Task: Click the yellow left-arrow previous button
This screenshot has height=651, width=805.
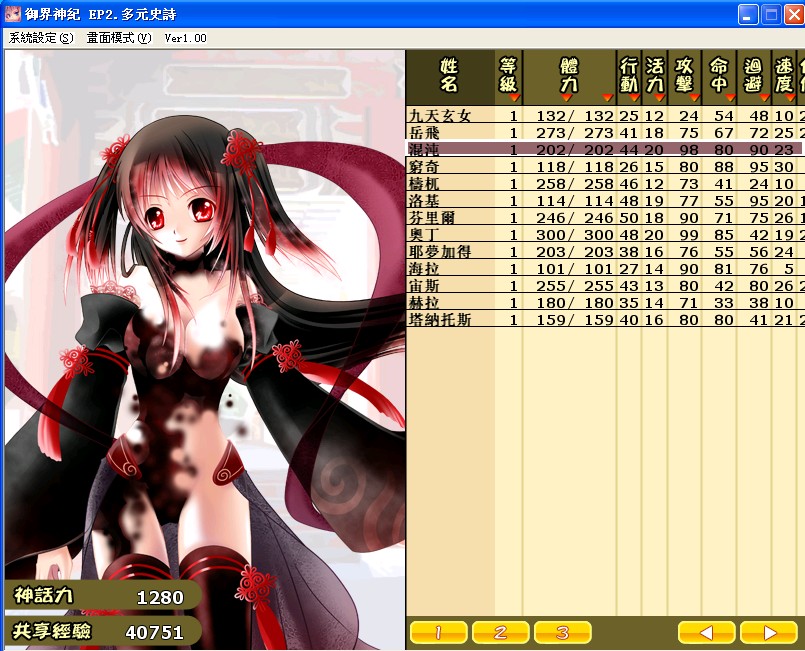Action: [x=706, y=632]
